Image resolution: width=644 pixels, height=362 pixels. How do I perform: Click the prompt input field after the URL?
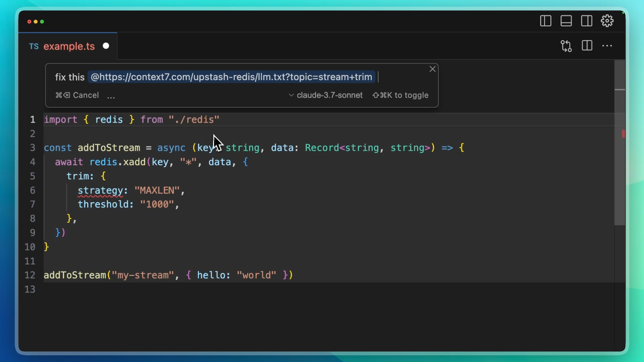402,77
